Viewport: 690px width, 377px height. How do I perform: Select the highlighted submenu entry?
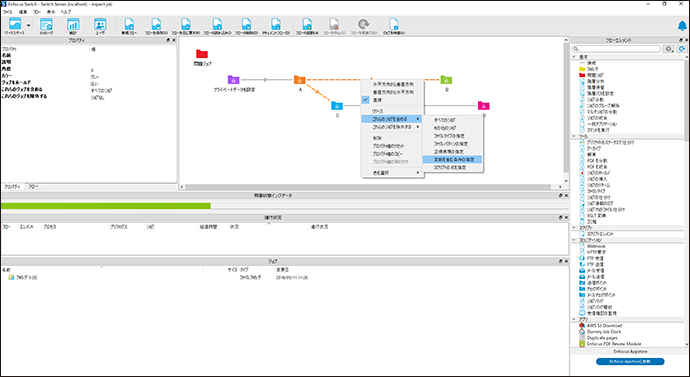point(452,160)
